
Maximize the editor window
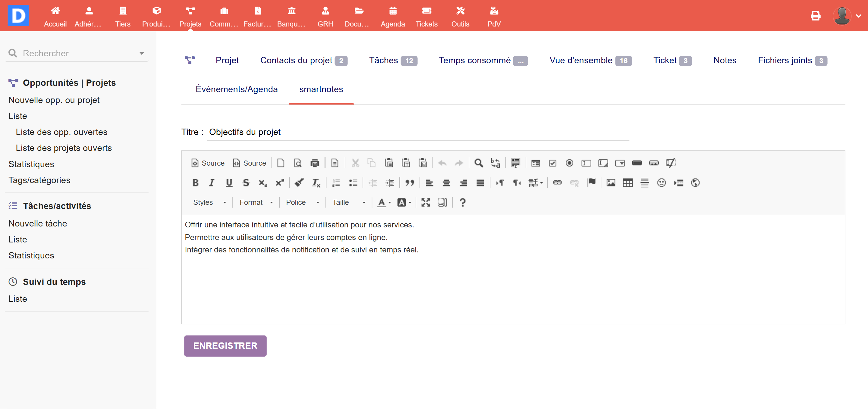click(x=426, y=202)
